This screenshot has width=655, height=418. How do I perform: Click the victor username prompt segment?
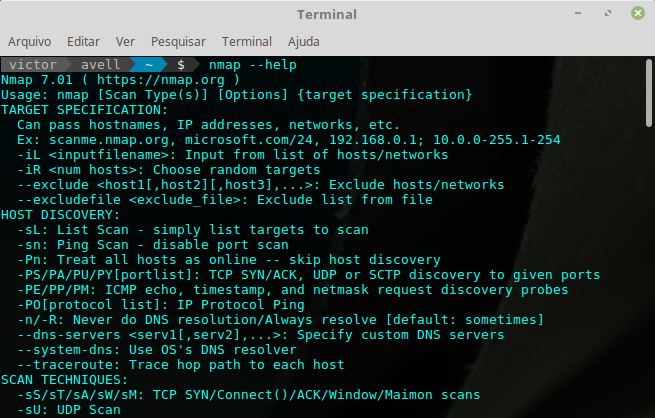tap(33, 65)
